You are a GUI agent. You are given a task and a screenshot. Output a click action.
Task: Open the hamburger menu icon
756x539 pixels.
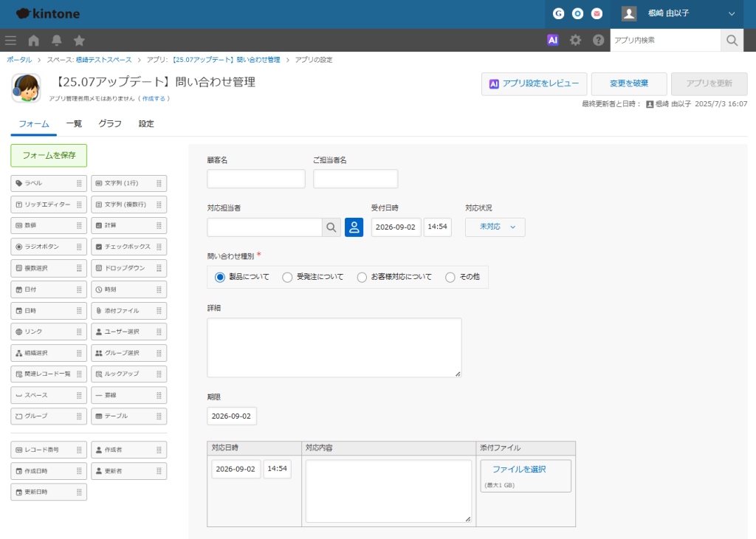10,41
